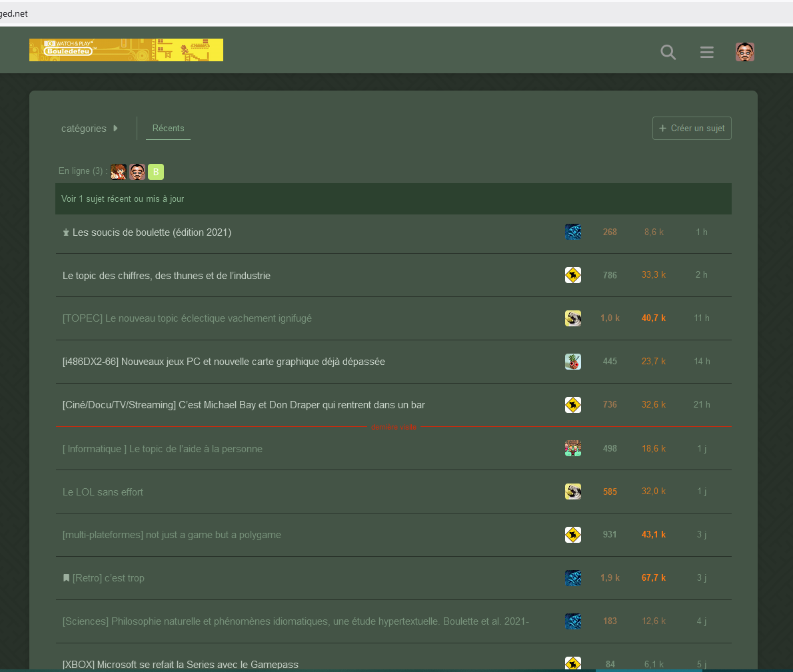Click poster avatar on the i486DX2-66 topic row
The image size is (793, 672).
click(572, 362)
